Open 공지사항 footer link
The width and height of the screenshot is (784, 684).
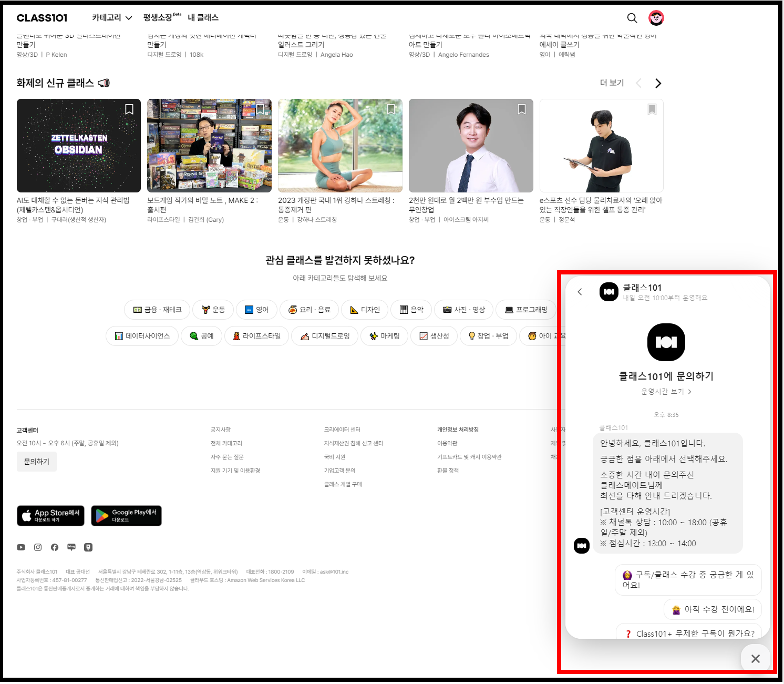tap(221, 430)
